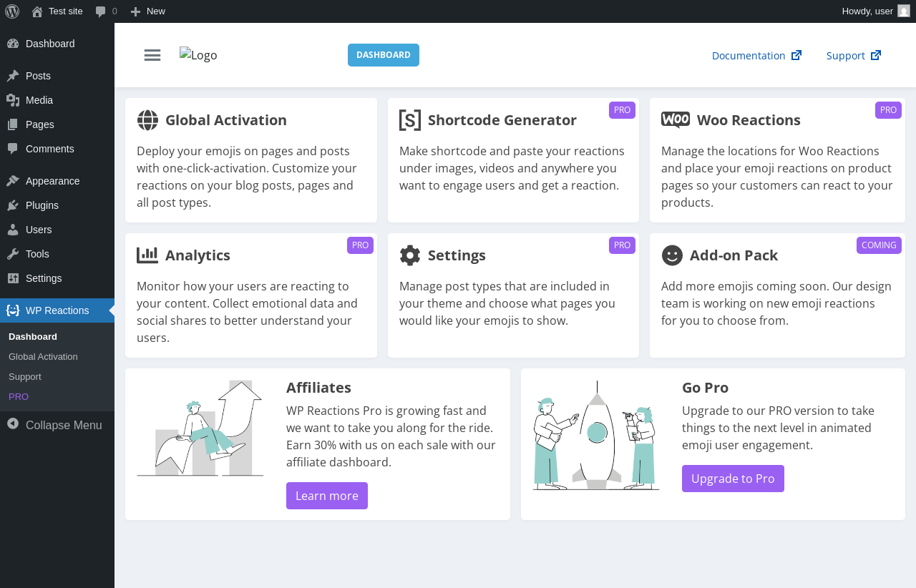
Task: Open Test site home link
Action: point(57,11)
